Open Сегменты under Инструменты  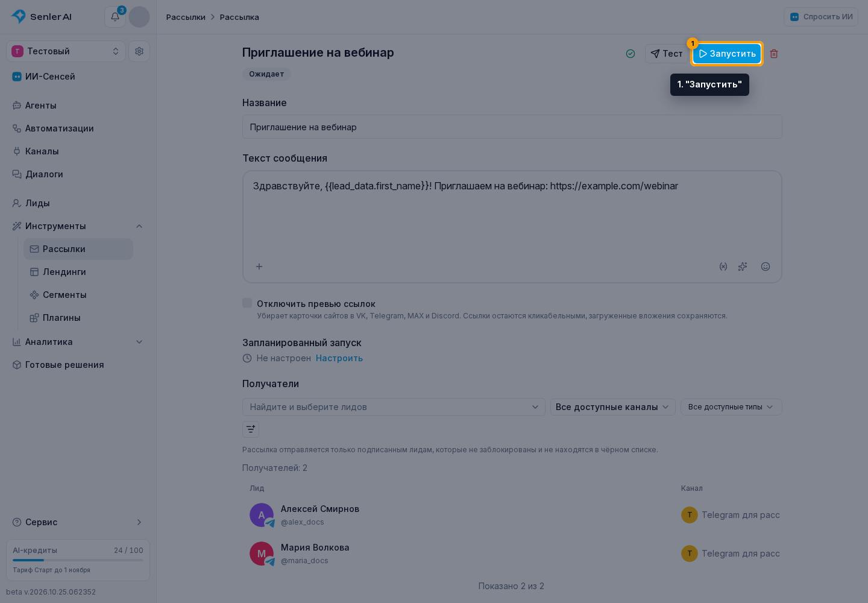coord(78,295)
